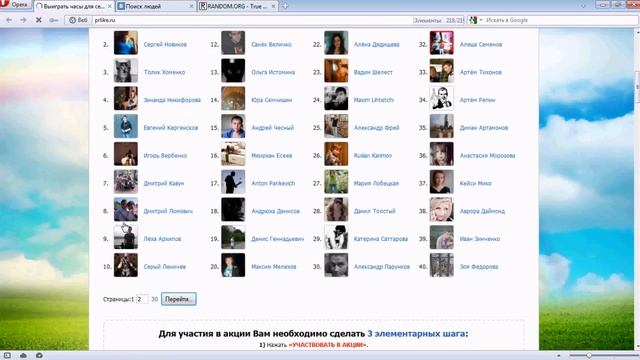This screenshot has width=640, height=360.
Task: Click the Opera Turbo icon in status bar
Action: click(39, 356)
